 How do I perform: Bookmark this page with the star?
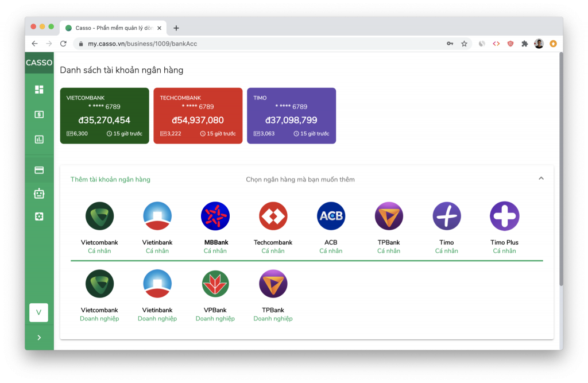pos(464,44)
